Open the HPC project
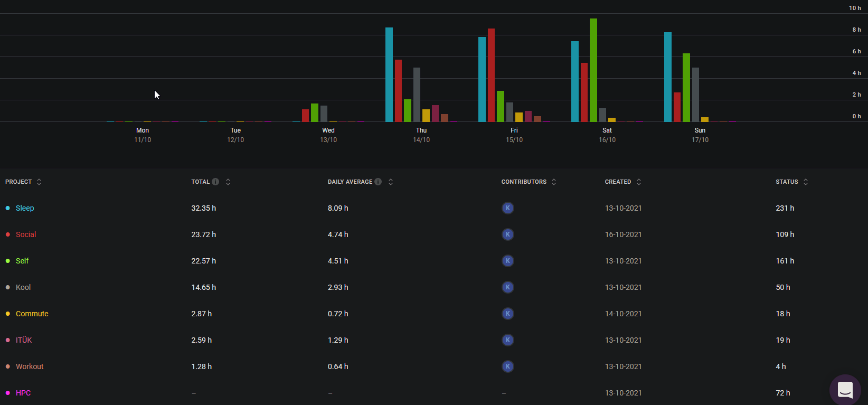The height and width of the screenshot is (405, 868). (x=23, y=393)
